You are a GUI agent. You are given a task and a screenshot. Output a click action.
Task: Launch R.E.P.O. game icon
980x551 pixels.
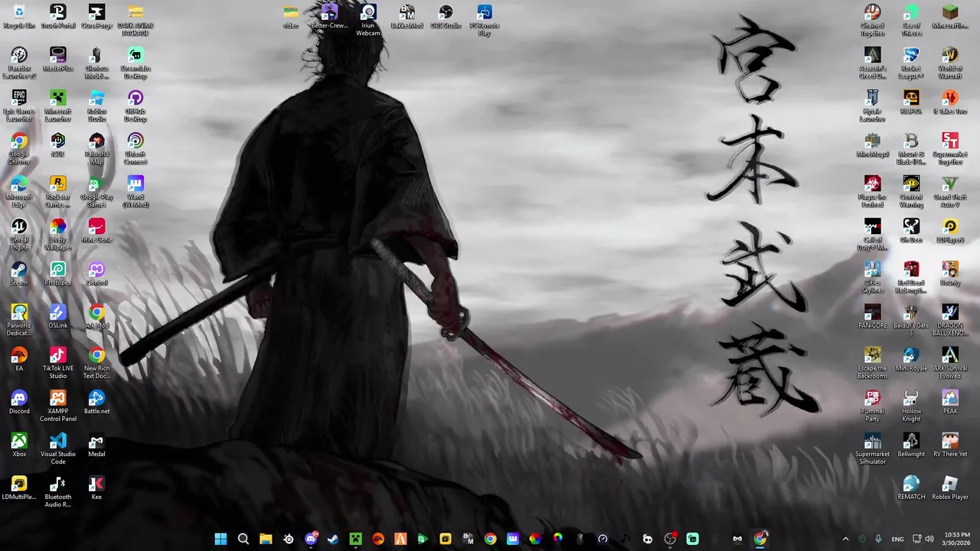coord(911,103)
